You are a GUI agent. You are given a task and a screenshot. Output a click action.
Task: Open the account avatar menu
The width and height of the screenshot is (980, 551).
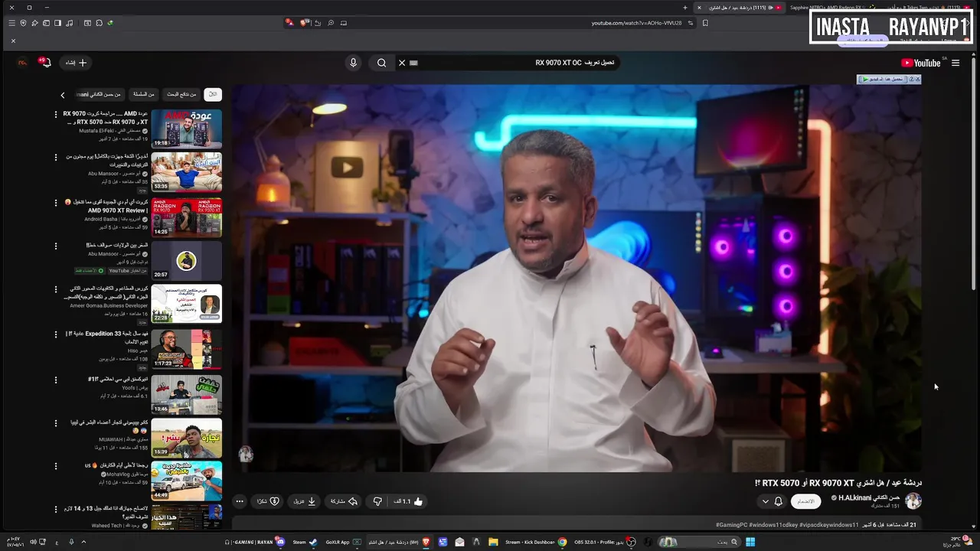(x=22, y=63)
